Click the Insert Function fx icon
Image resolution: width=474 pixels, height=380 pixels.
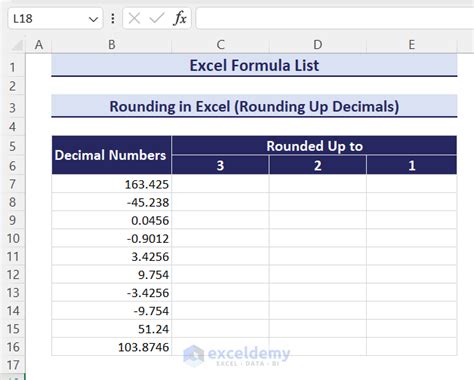[180, 18]
